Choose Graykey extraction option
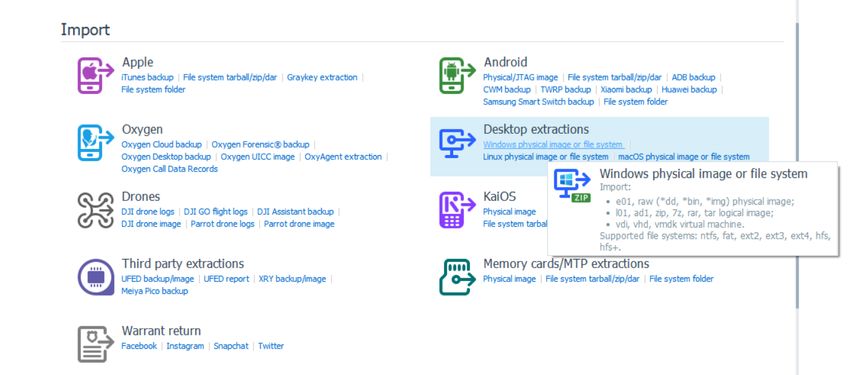The width and height of the screenshot is (850, 375). (322, 77)
